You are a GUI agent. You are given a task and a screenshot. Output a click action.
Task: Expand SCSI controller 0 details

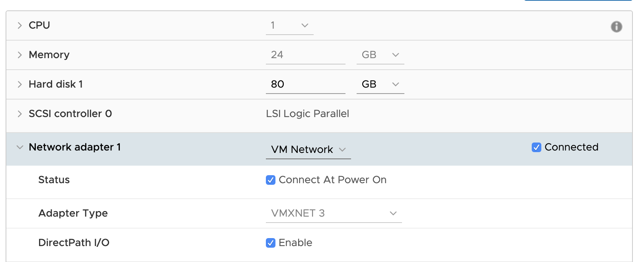coord(20,114)
